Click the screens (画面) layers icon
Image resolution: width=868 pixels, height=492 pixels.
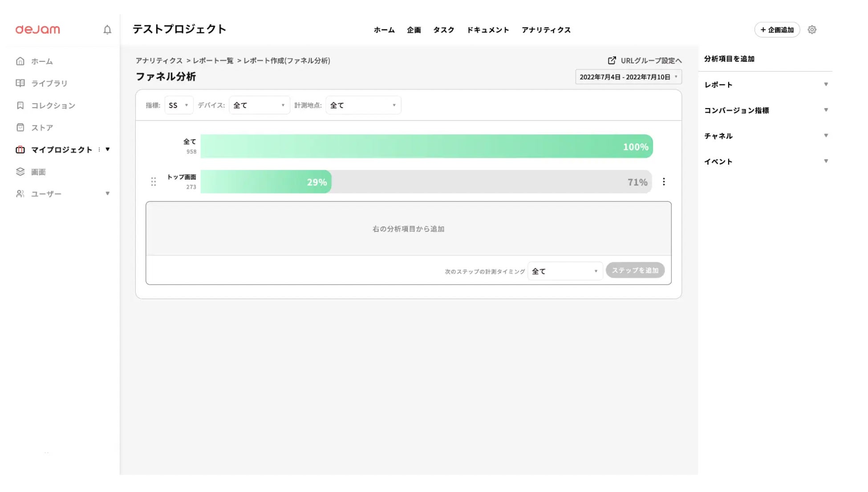click(x=20, y=172)
